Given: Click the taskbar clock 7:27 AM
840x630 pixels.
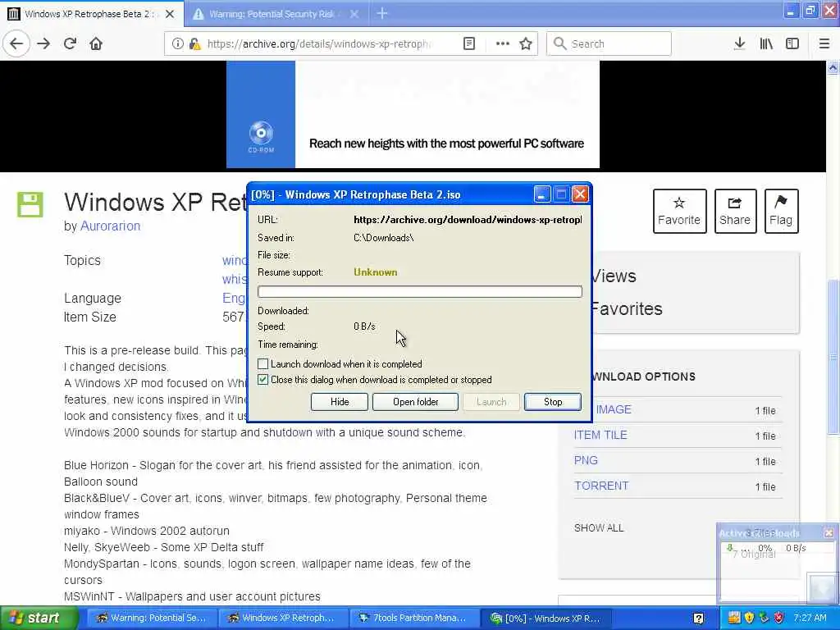Looking at the screenshot, I should (810, 618).
